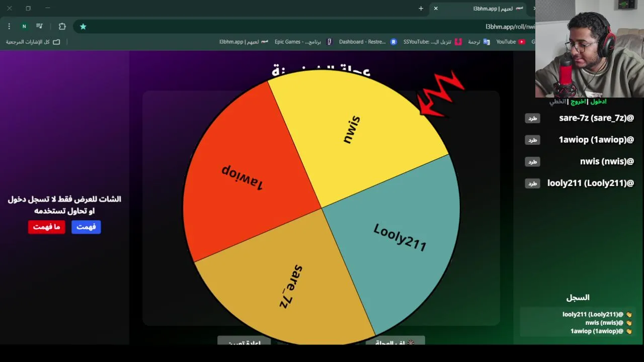Click the bookmark star in address bar
The height and width of the screenshot is (362, 644).
point(83,26)
